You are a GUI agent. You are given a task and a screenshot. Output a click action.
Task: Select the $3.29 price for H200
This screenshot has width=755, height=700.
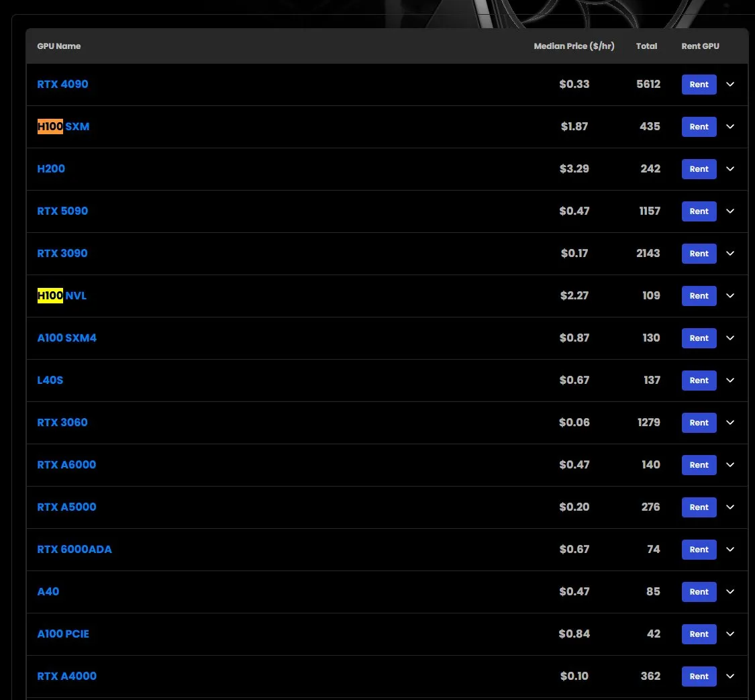pyautogui.click(x=574, y=169)
